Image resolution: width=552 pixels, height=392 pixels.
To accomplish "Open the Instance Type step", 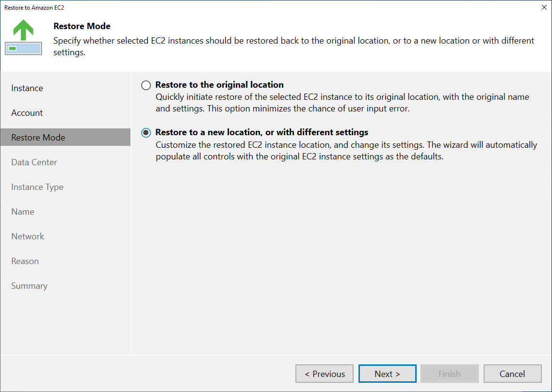I will pos(37,187).
